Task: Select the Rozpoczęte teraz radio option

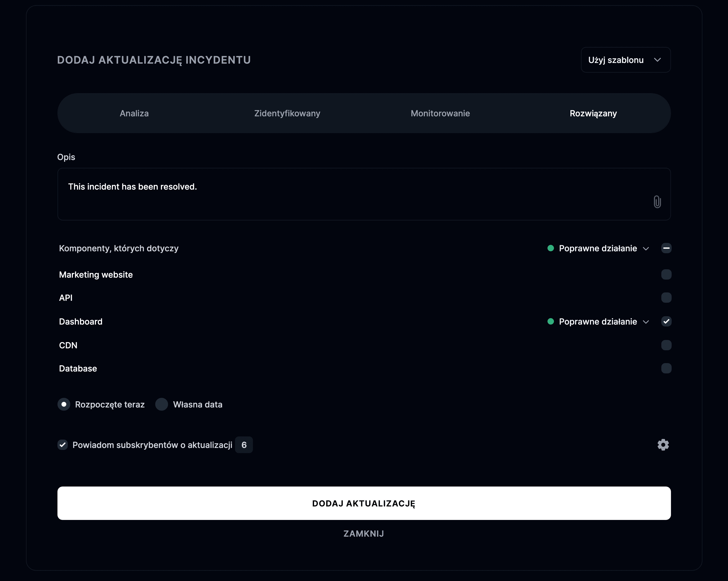Action: 64,404
